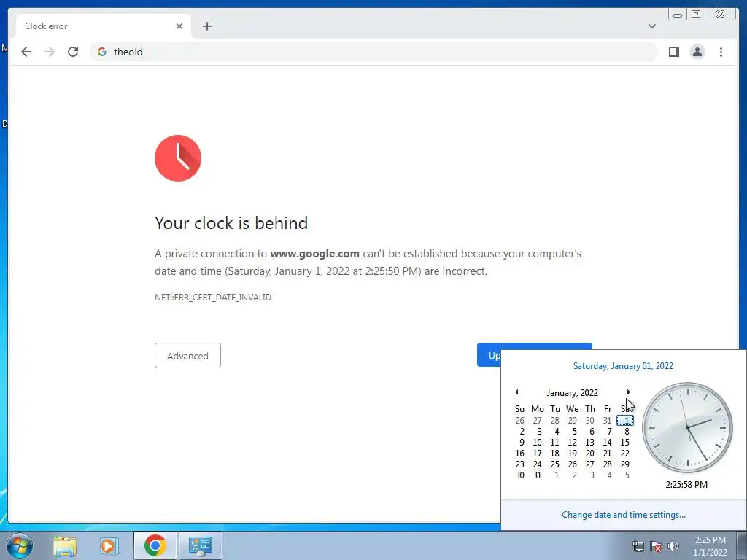
Task: Click the network tray icon
Action: pyautogui.click(x=638, y=546)
